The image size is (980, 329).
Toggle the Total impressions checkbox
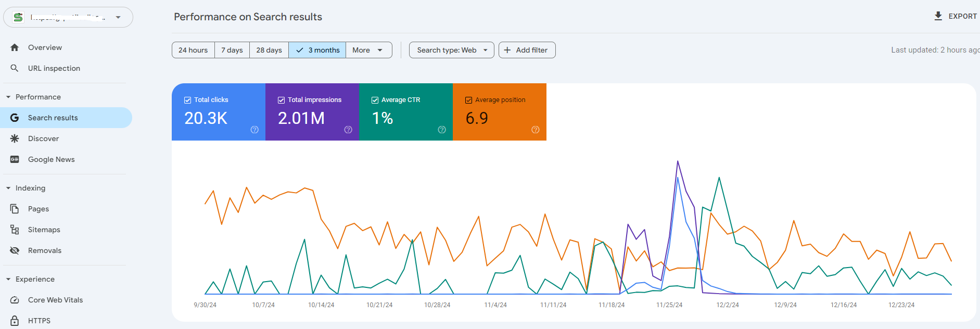(282, 100)
